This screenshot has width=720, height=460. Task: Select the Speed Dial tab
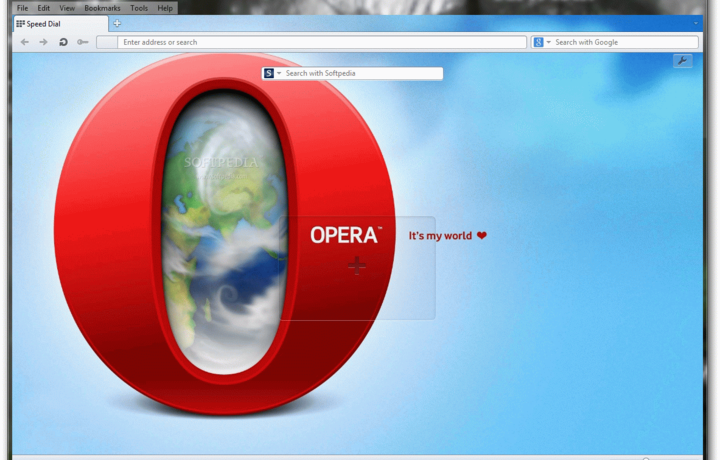[61, 24]
